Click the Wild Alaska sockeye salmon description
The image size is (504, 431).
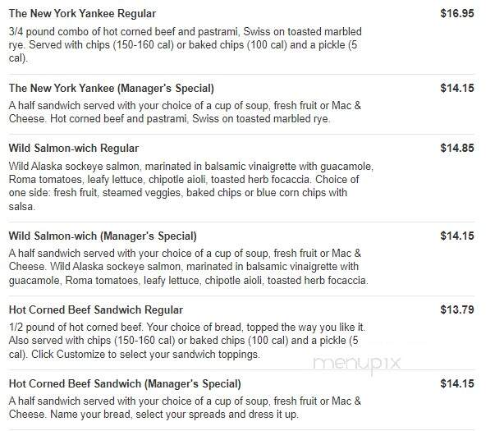191,186
